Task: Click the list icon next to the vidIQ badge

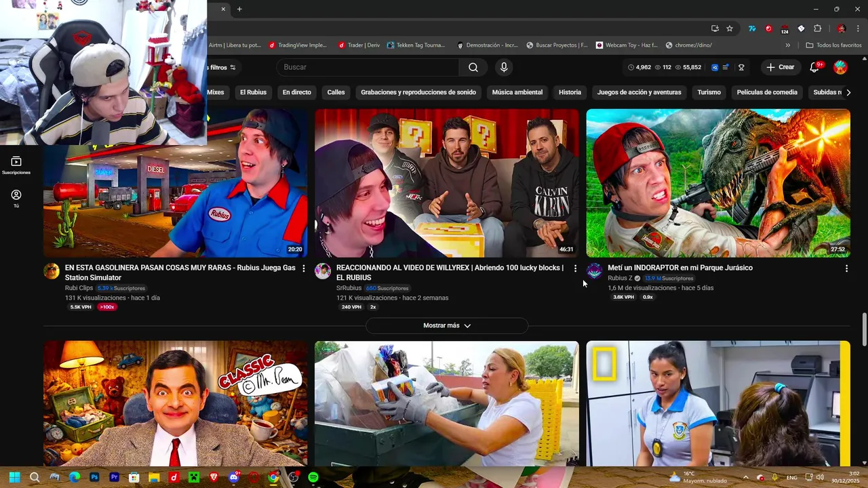Action: coord(726,67)
